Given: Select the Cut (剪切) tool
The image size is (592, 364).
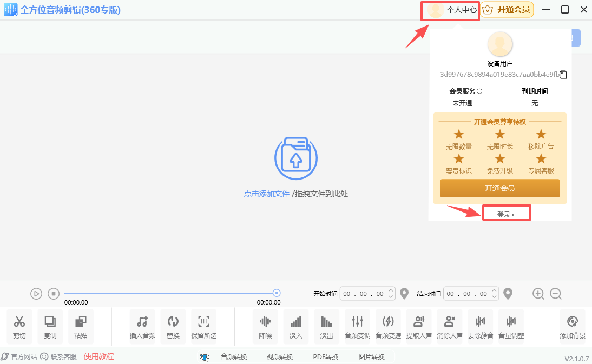Looking at the screenshot, I should pyautogui.click(x=19, y=326).
